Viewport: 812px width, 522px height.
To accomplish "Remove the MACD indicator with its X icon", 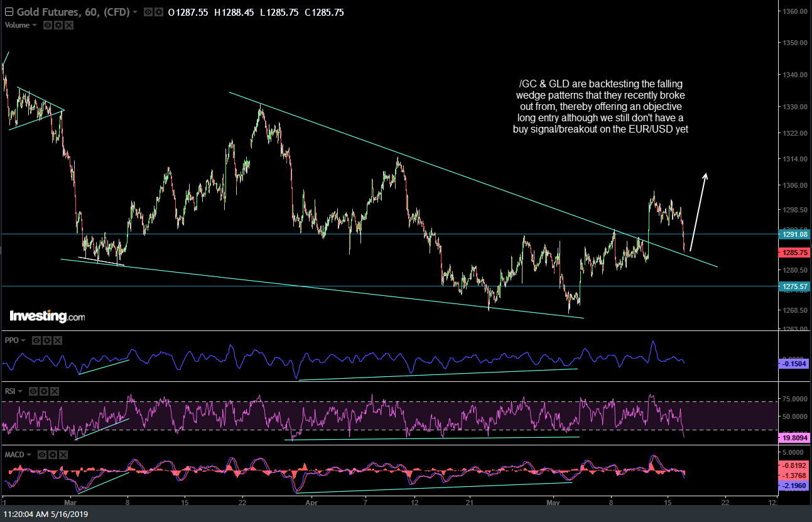I will click(63, 455).
